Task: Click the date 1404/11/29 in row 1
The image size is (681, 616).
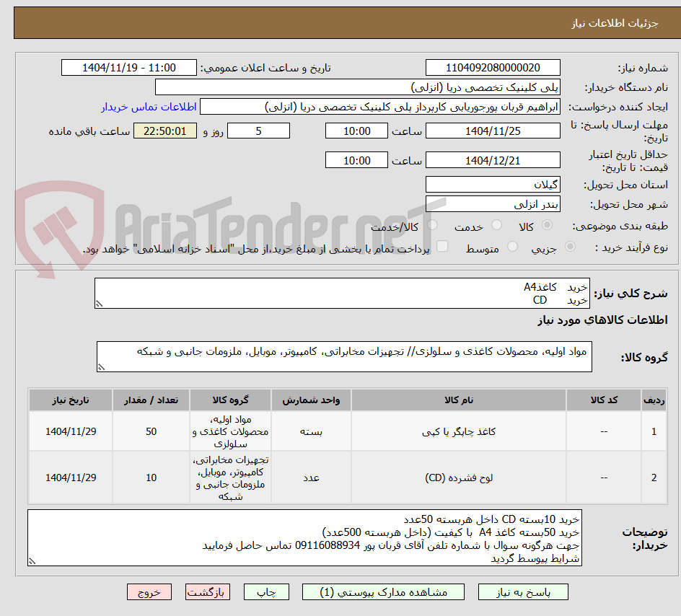Action: pos(71,431)
